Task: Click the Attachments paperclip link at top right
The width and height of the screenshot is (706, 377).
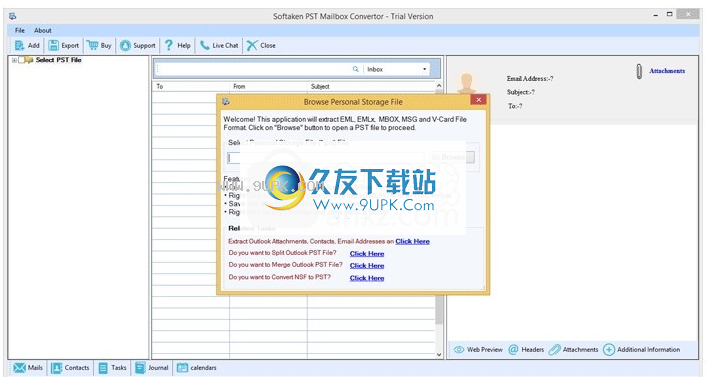Action: [x=667, y=71]
